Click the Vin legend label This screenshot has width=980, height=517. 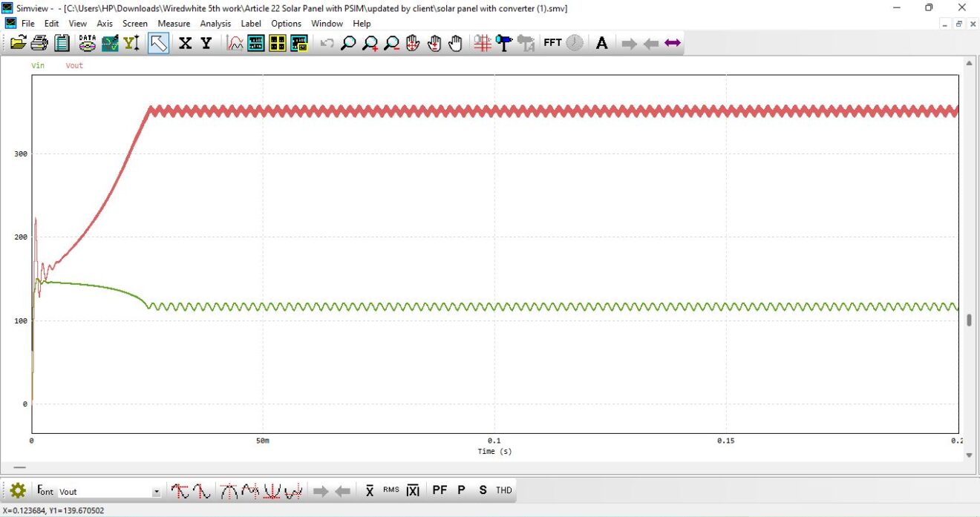36,65
